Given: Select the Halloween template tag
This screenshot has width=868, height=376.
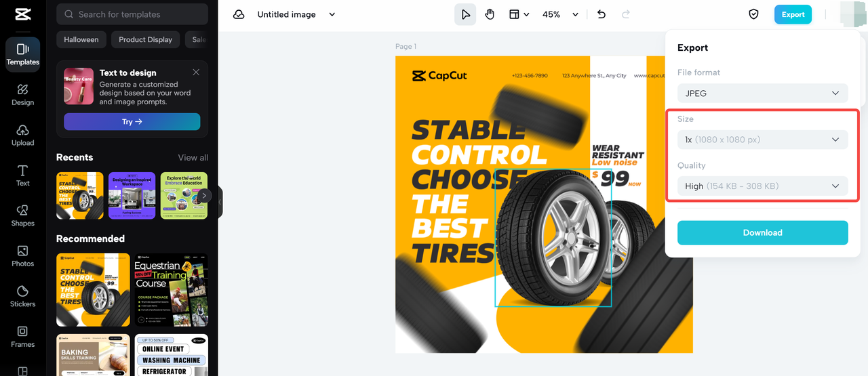Looking at the screenshot, I should tap(81, 39).
